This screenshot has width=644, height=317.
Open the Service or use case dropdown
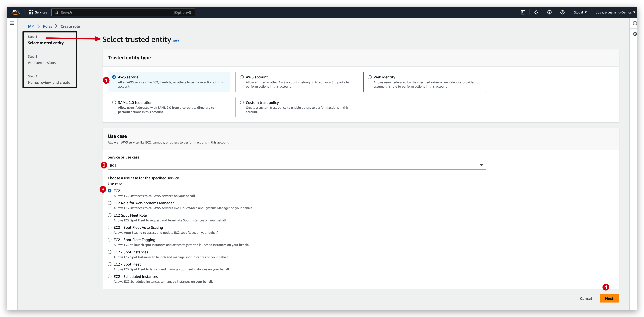pyautogui.click(x=481, y=165)
